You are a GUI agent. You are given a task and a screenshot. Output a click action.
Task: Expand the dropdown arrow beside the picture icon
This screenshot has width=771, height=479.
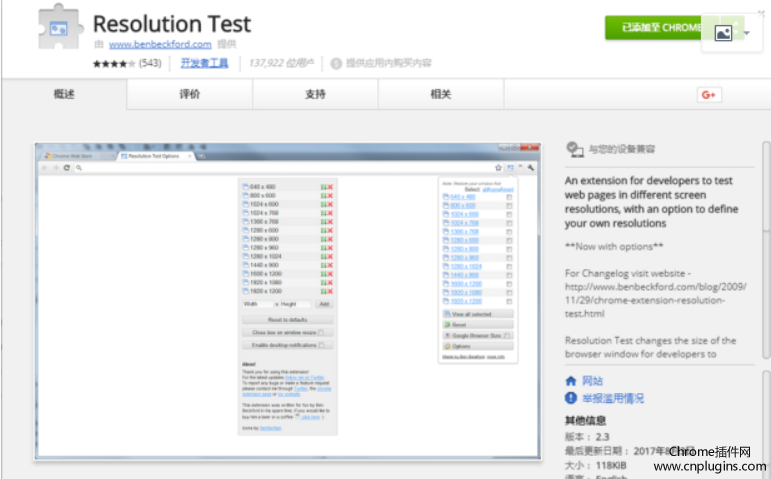coord(747,33)
